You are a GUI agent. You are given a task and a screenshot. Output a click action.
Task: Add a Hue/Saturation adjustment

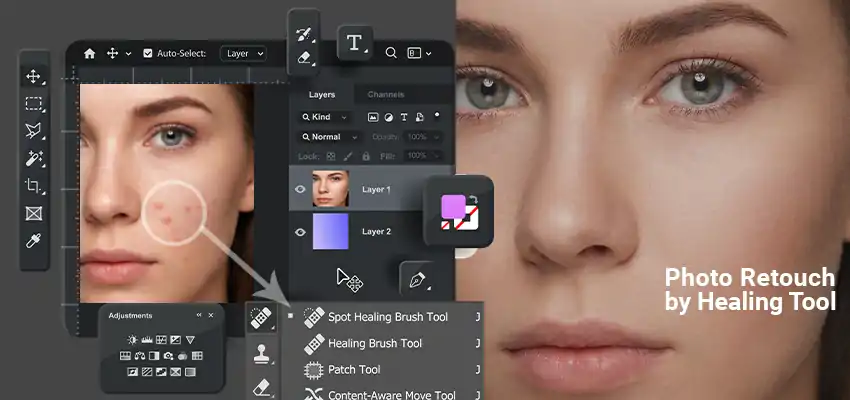pos(125,356)
